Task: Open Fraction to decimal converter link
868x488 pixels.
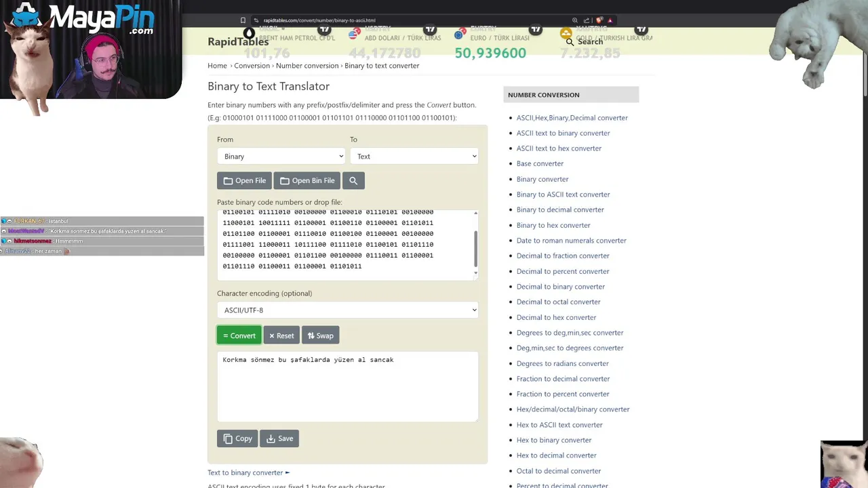Action: tap(563, 379)
